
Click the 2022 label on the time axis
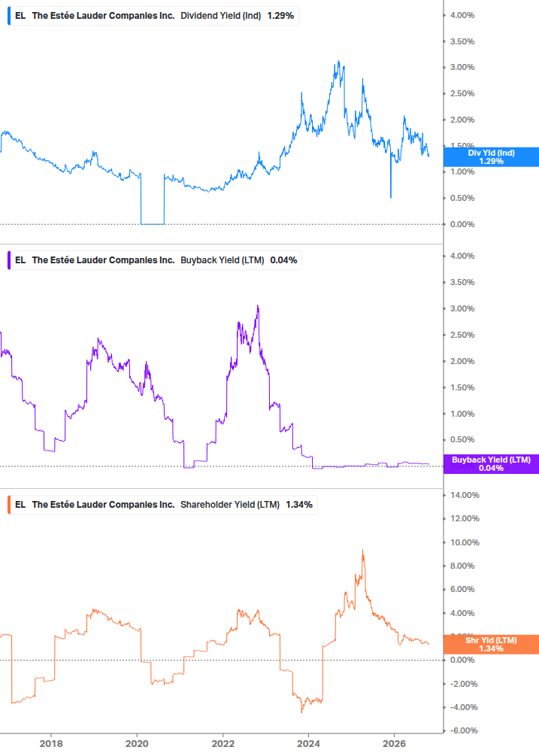point(223,743)
